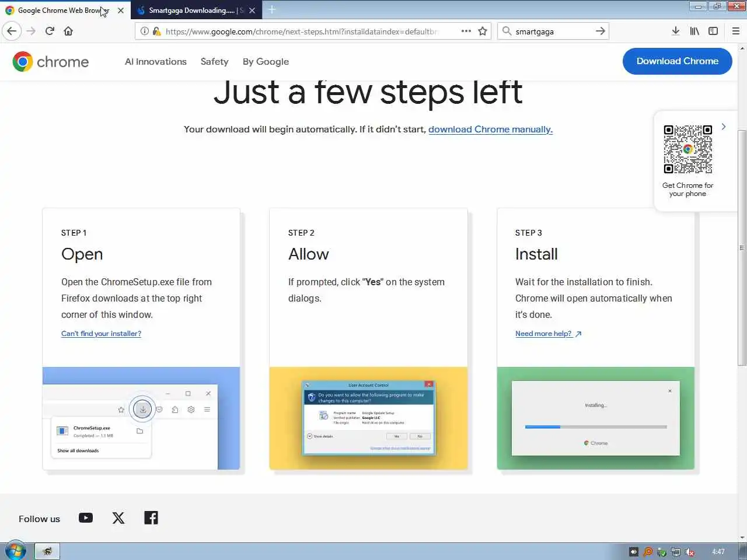Click the Step 2 User Account Control illustration

[x=368, y=418]
